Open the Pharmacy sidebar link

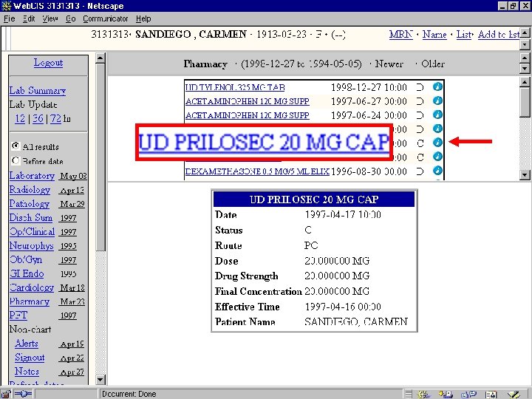[x=30, y=301]
